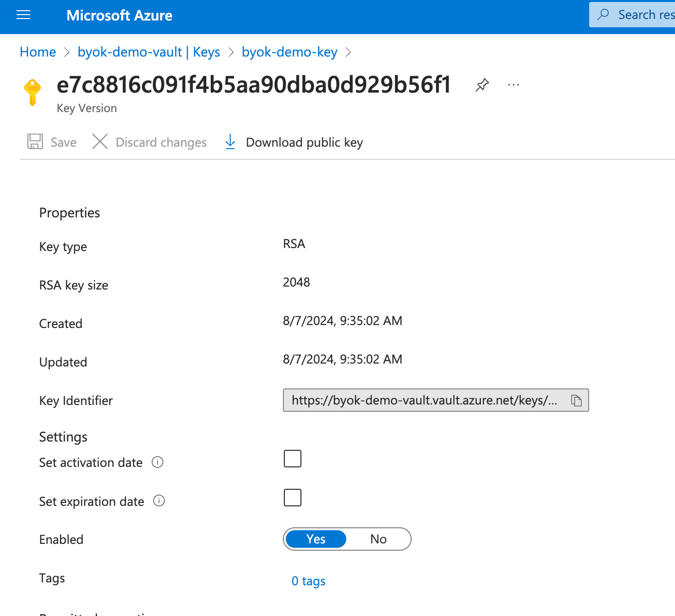Click the search resources box

(632, 15)
